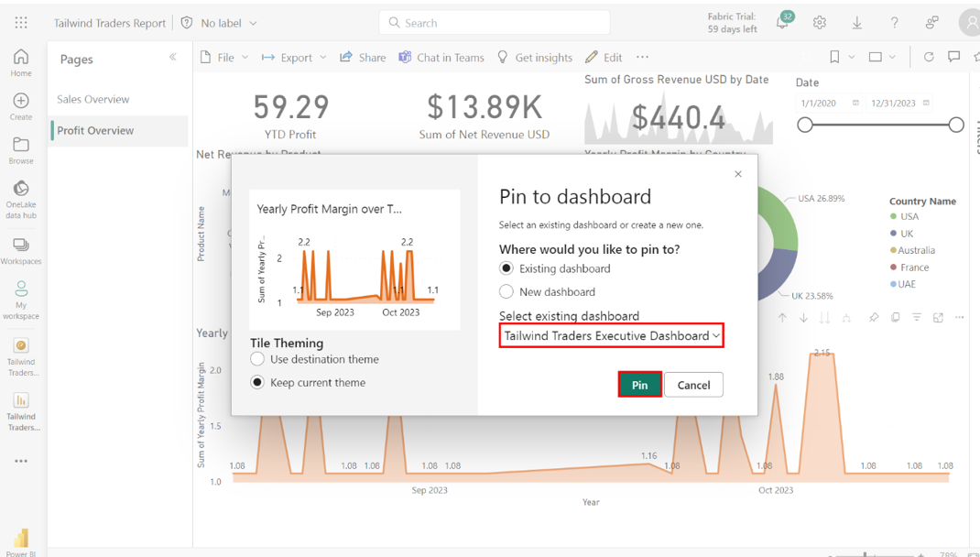Open notifications bell icon
The height and width of the screenshot is (557, 980).
782,23
